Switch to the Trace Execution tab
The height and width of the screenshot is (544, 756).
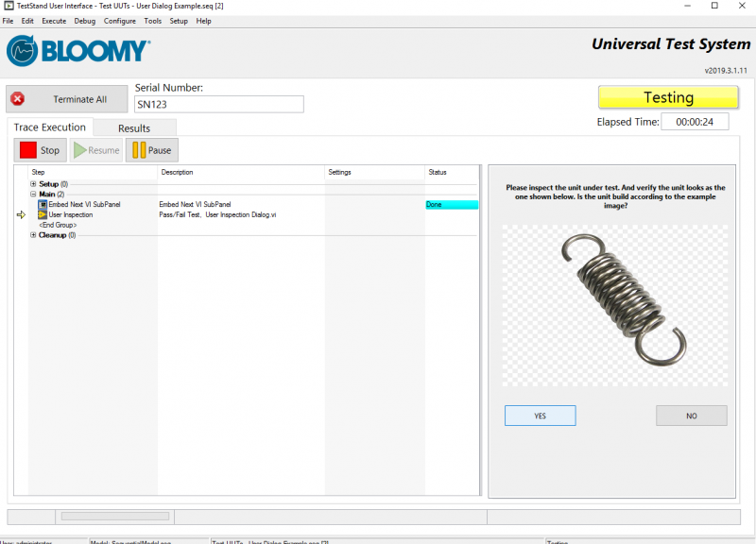point(50,127)
